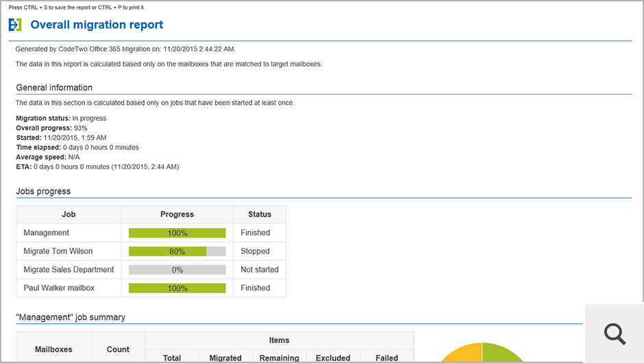Screen dimensions: 644x363
Task: Click the General information section heading
Action: 54,88
